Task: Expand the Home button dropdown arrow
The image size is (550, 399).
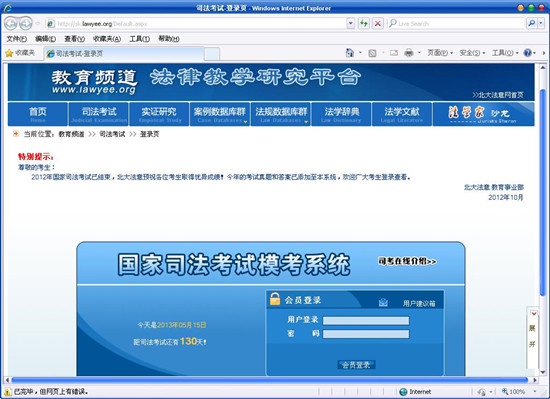Action: pos(360,53)
